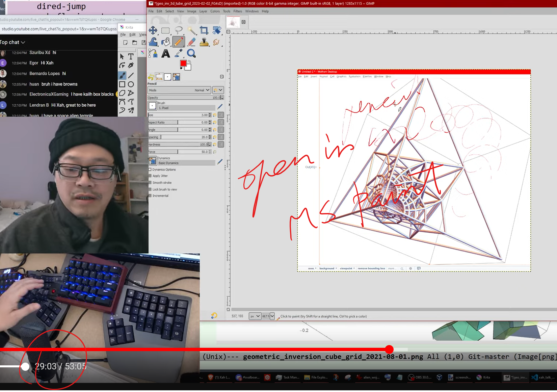The image size is (557, 392).
Task: Select the Zoom magnifier tool
Action: coord(191,53)
